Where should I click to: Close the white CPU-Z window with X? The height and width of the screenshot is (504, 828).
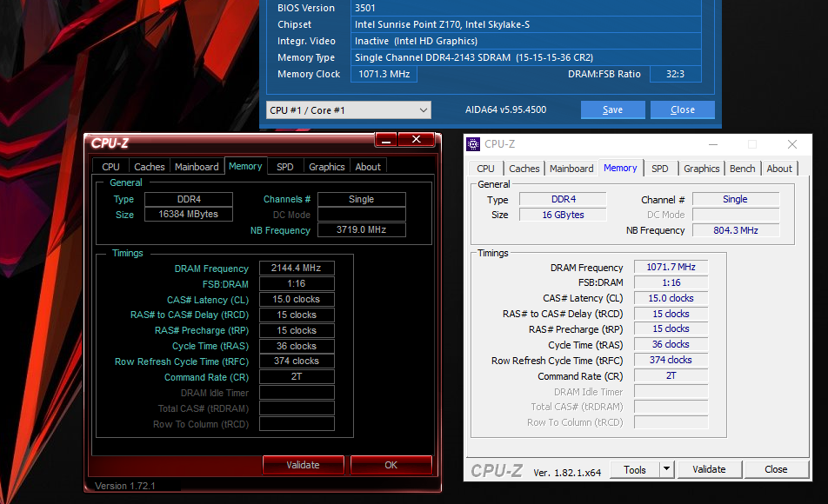[792, 144]
